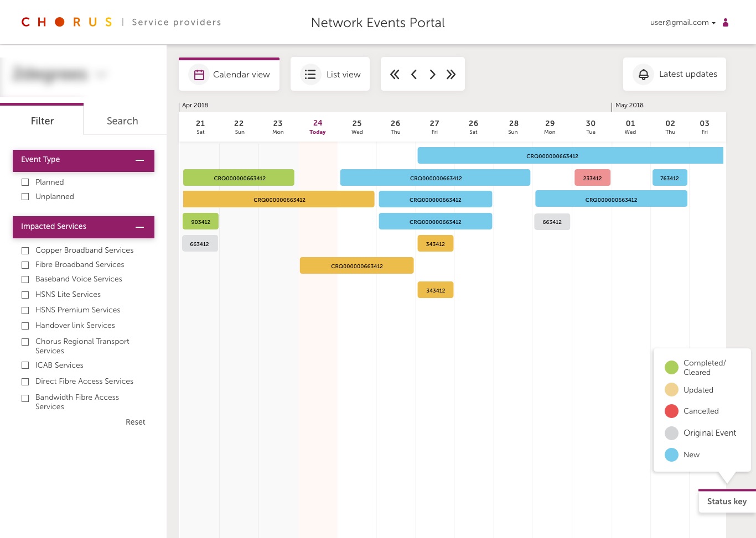This screenshot has height=538, width=756.
Task: Click the Completed/Cleared green swatch
Action: point(671,367)
